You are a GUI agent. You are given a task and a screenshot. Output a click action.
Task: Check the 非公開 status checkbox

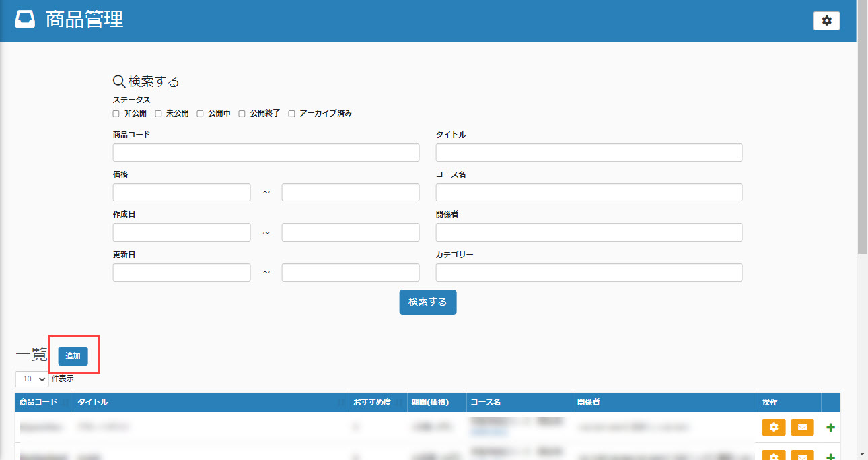pos(116,114)
